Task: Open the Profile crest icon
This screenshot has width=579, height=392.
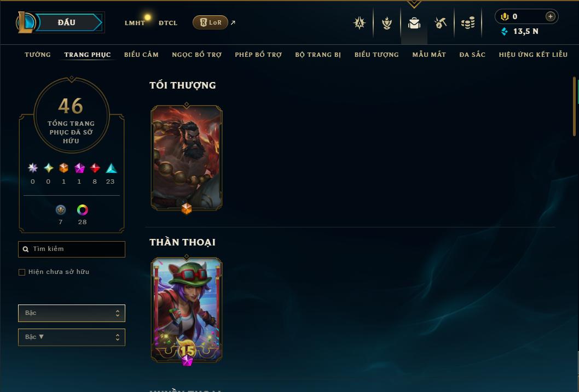Action: pyautogui.click(x=359, y=23)
